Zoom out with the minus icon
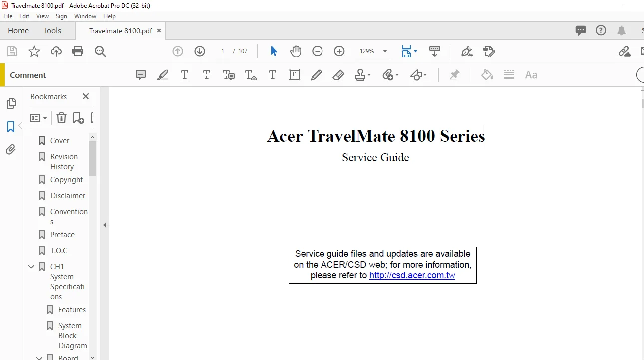 point(318,51)
